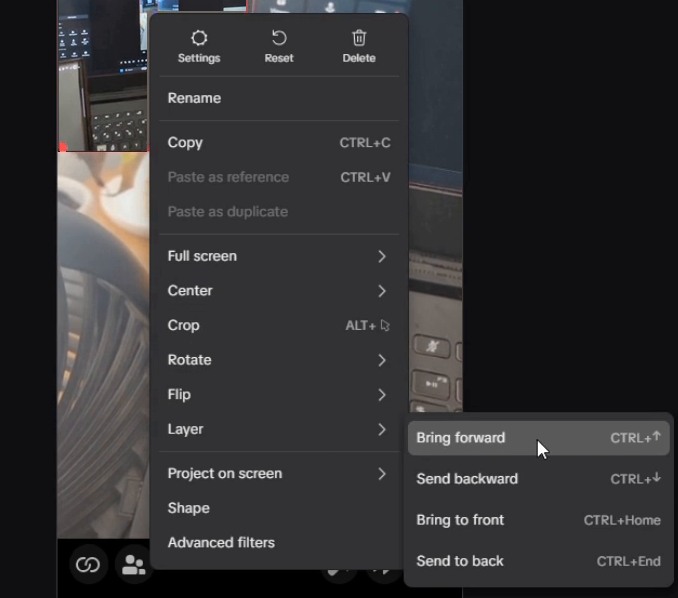Expand the Full screen submenu
Viewport: 678px width, 598px height.
click(x=279, y=256)
